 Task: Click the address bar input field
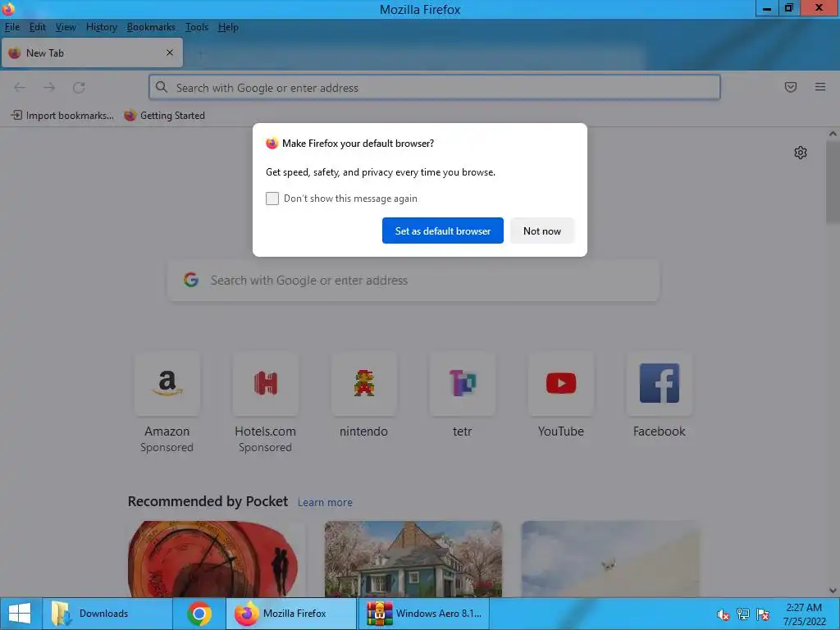[x=435, y=87]
